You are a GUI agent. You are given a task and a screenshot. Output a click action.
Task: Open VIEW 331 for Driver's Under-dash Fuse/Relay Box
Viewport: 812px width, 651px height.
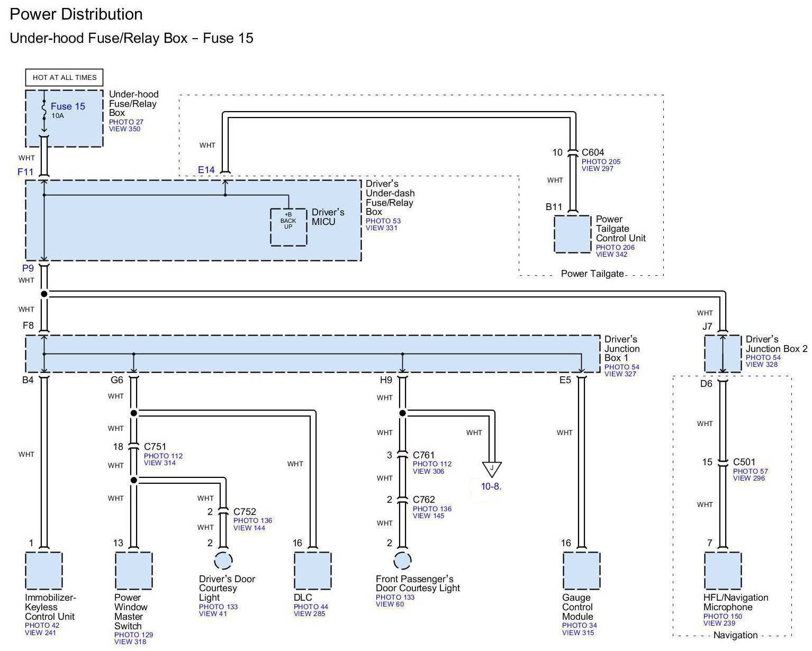pos(381,228)
